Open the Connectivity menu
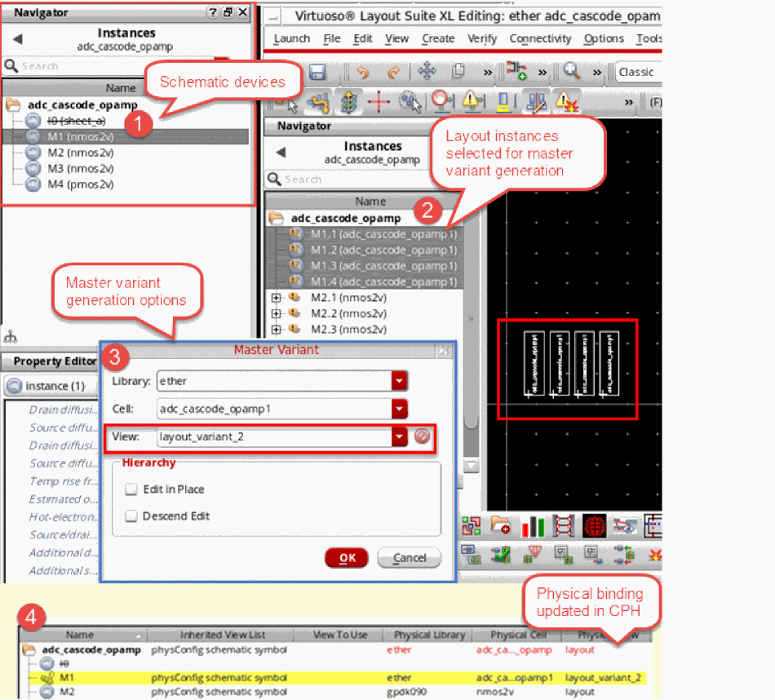The image size is (775, 700). click(x=540, y=39)
